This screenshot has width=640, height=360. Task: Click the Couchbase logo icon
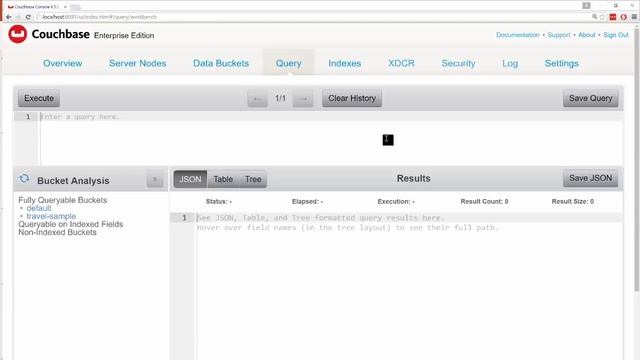18,34
